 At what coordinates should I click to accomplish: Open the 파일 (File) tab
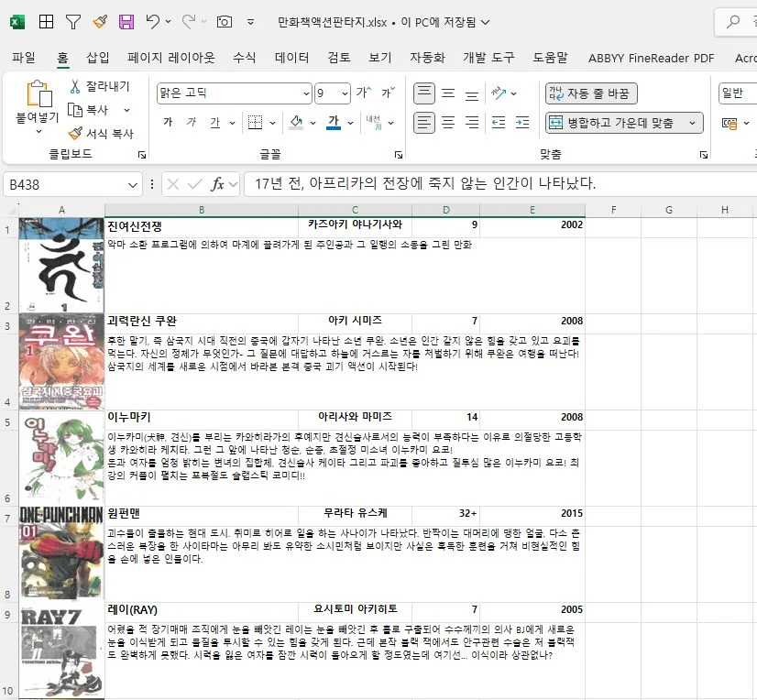click(24, 58)
